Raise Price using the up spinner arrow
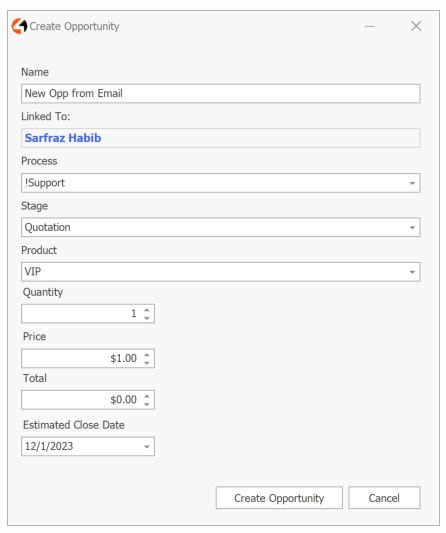Screen dimensions: 446x533 [147, 354]
